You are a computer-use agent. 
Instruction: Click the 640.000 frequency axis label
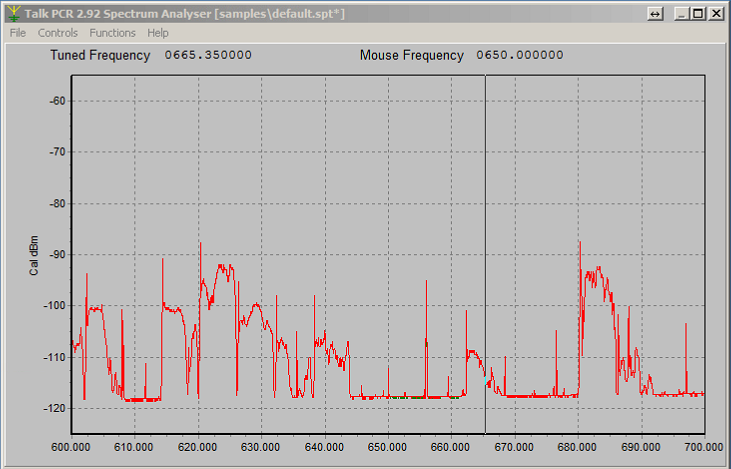point(324,447)
